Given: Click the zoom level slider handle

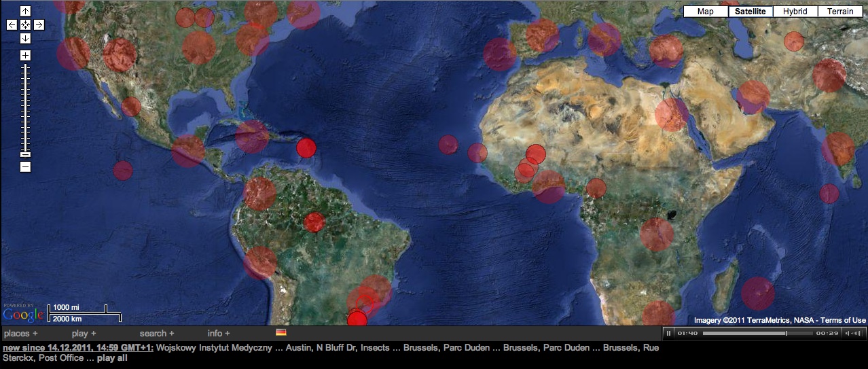Looking at the screenshot, I should point(25,154).
